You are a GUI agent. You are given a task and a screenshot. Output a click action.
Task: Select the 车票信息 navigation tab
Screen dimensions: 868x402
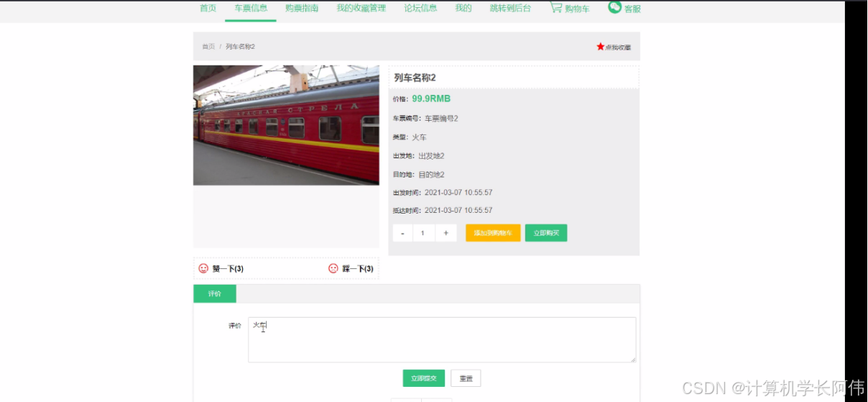pos(251,8)
